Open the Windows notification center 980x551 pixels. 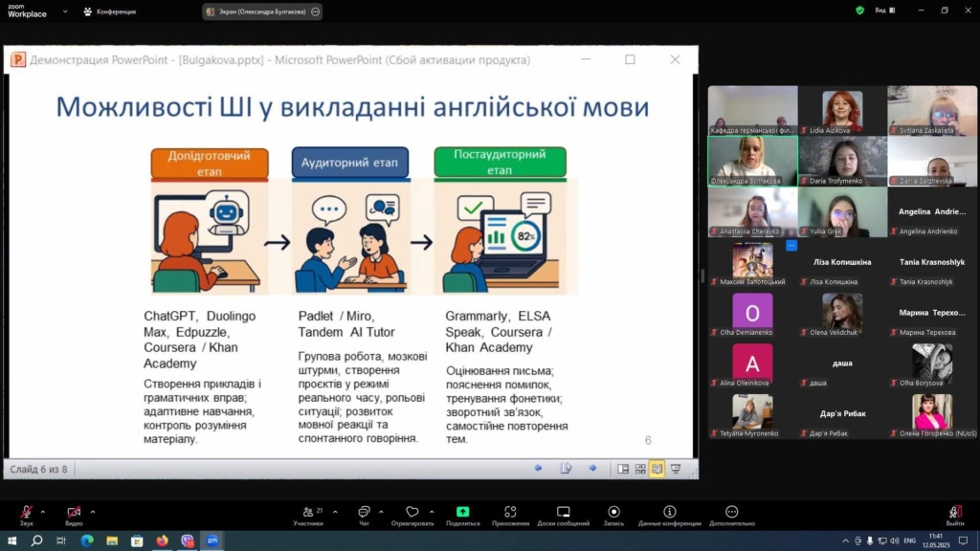pyautogui.click(x=963, y=541)
